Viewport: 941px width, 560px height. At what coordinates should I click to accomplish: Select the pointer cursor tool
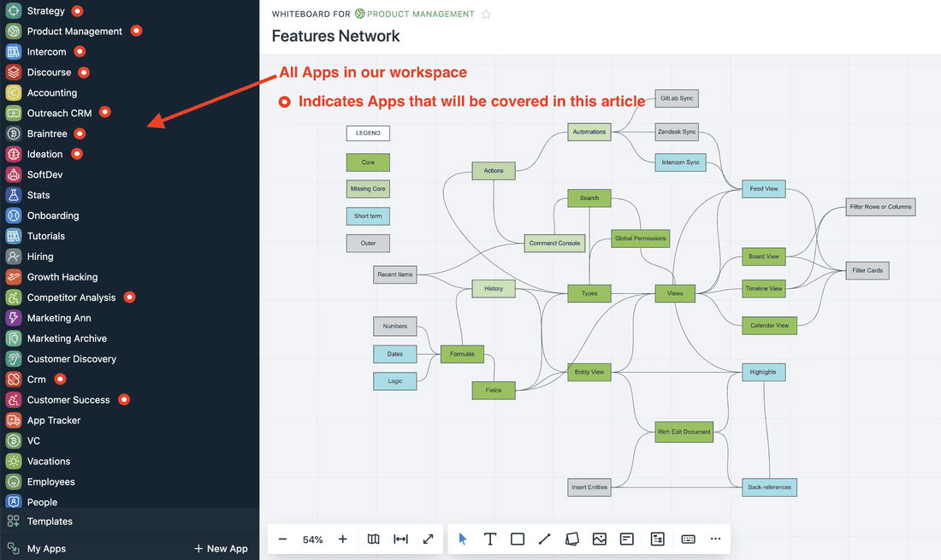pyautogui.click(x=463, y=539)
